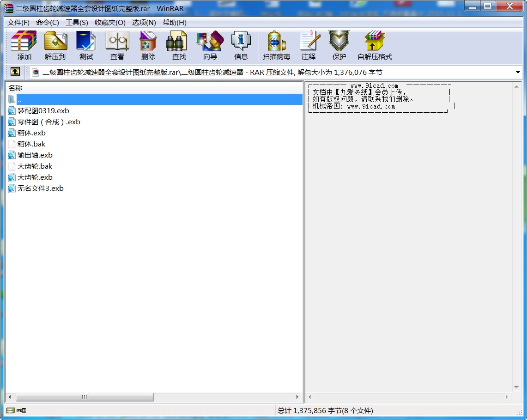
Task: Show archive 信息 (Info) icon
Action: click(241, 45)
